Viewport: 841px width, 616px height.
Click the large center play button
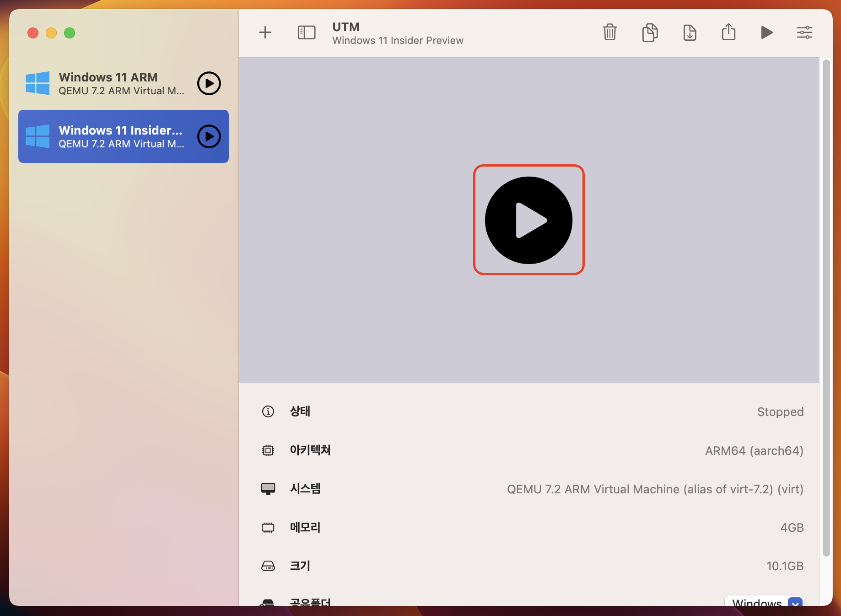[528, 220]
